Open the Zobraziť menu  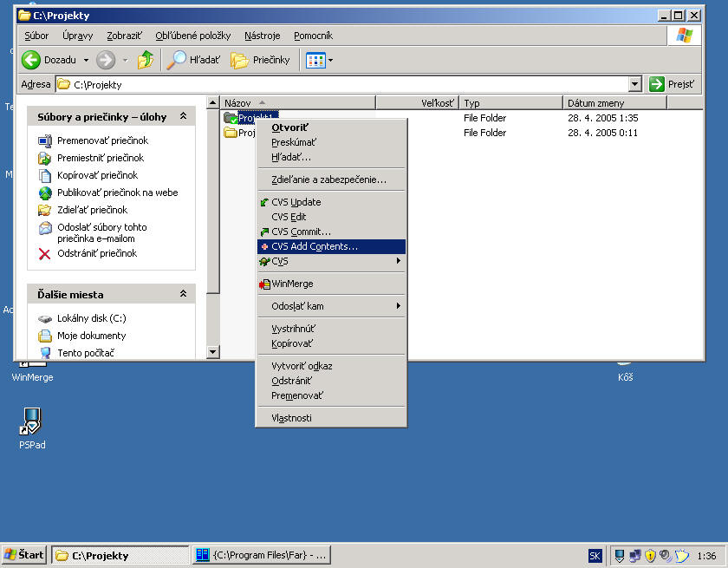[x=124, y=36]
